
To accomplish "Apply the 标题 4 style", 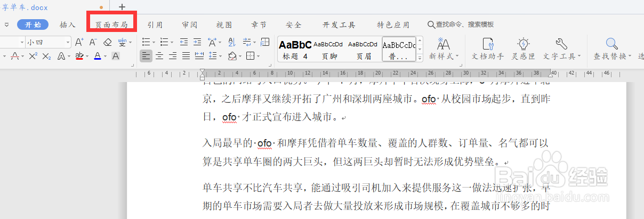I will 295,50.
